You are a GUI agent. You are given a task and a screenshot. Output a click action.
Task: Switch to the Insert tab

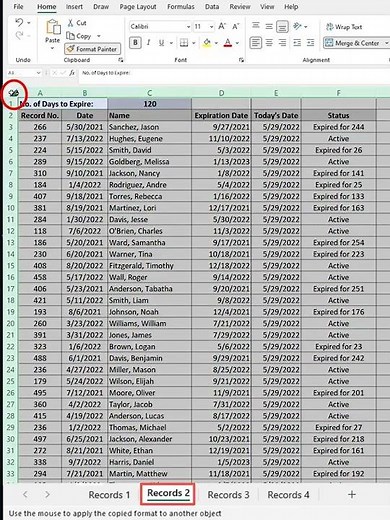pos(74,7)
